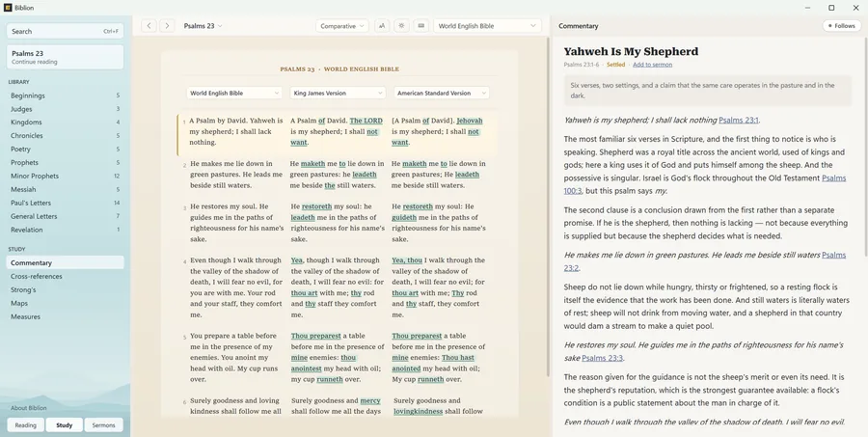Select verse 1 in World English Bible column
The image size is (868, 437).
(x=236, y=131)
